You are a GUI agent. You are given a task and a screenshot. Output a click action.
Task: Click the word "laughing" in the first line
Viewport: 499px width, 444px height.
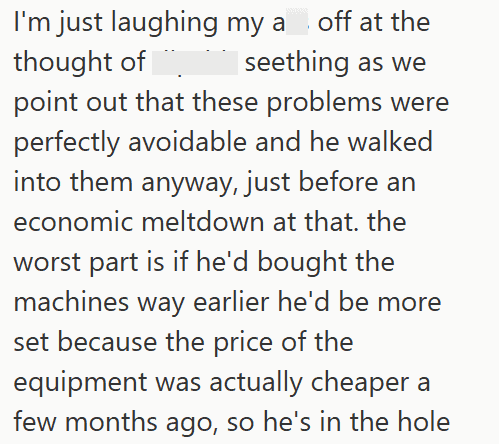[164, 23]
